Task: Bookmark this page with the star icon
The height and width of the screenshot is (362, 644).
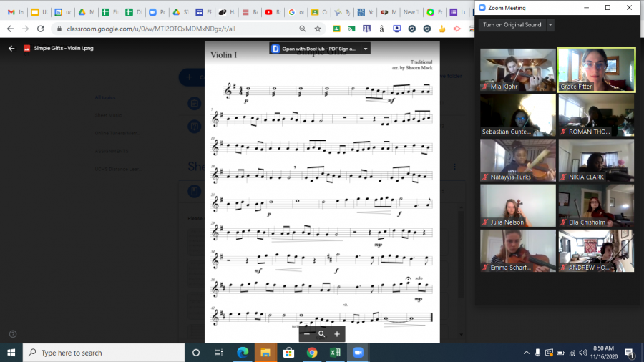Action: tap(318, 29)
